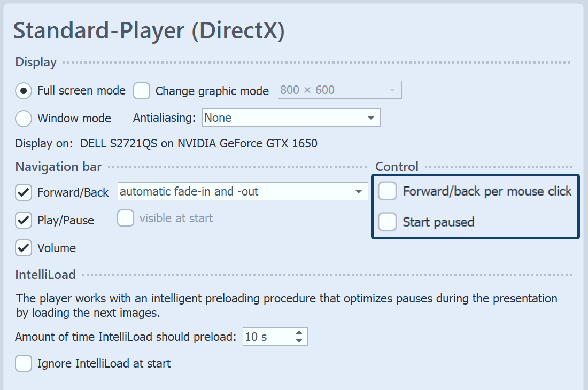Click the IntelliLoad preload time field
Viewport: 588px width, 390px height.
[267, 337]
